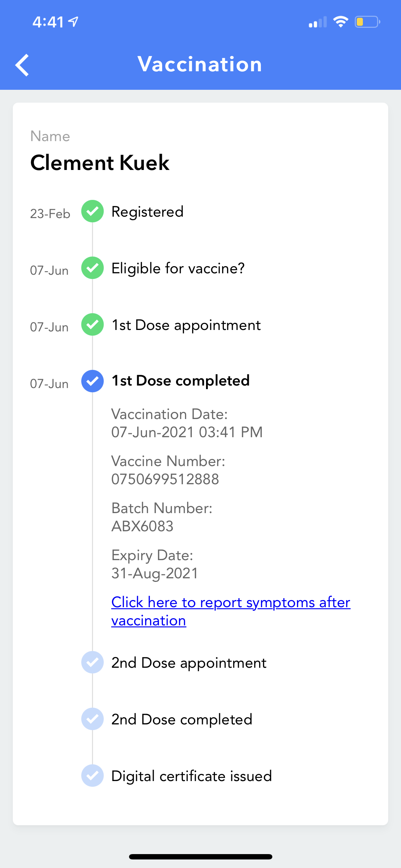
Task: Tap the battery indicator in status bar
Action: click(367, 22)
